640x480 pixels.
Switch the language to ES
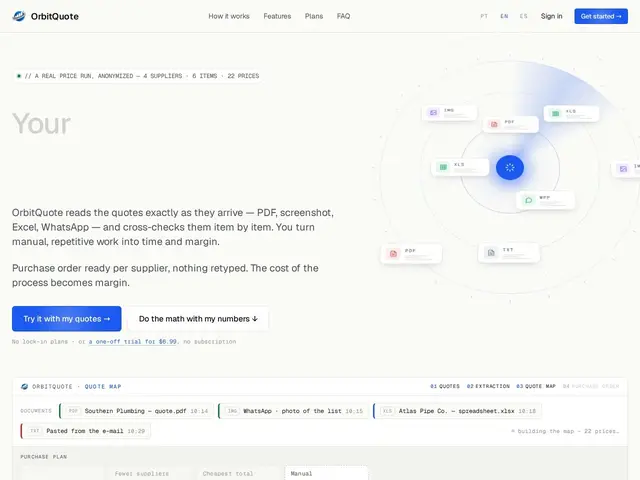(524, 16)
